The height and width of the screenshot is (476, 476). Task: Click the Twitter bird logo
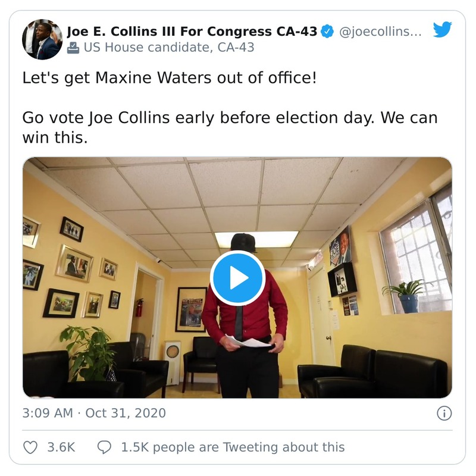coord(442,30)
